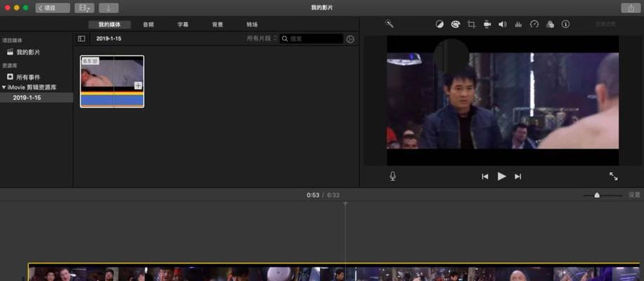Switch to the 转场 transitions tab
The height and width of the screenshot is (281, 644).
click(252, 25)
